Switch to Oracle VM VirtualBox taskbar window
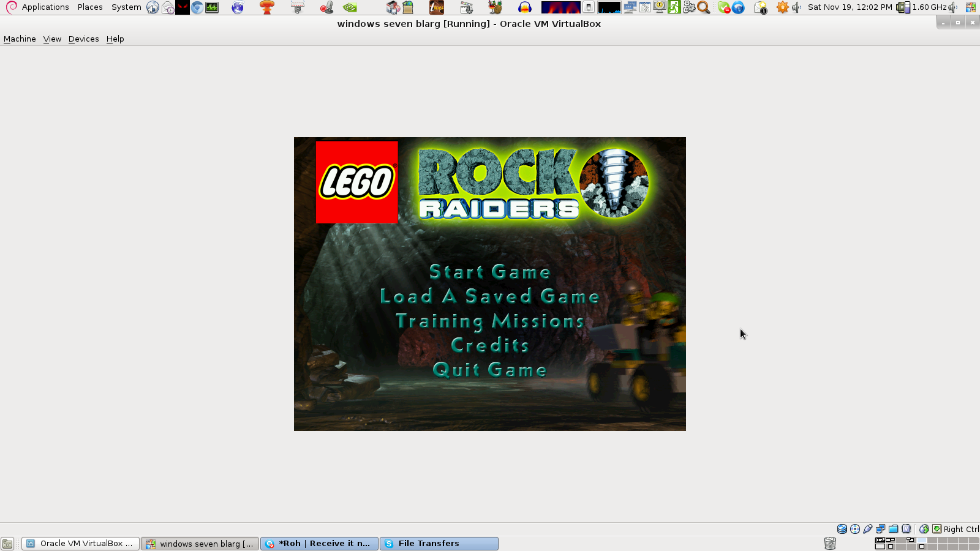980x551 pixels. click(x=80, y=544)
